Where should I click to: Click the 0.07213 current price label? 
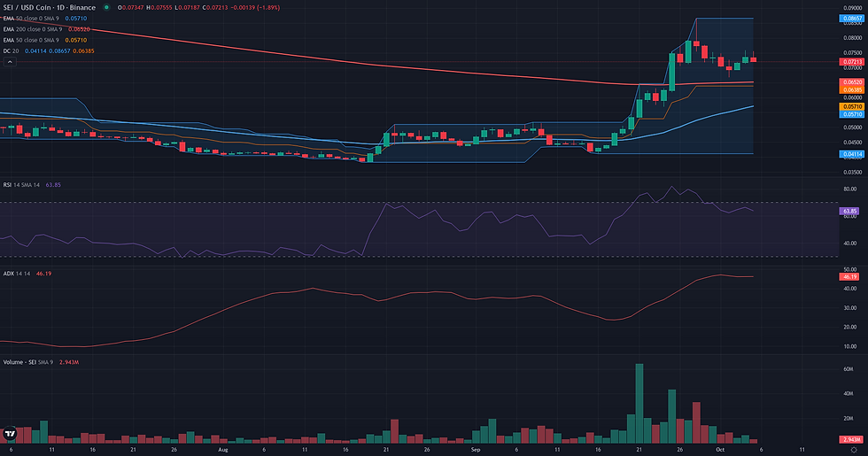coord(852,61)
